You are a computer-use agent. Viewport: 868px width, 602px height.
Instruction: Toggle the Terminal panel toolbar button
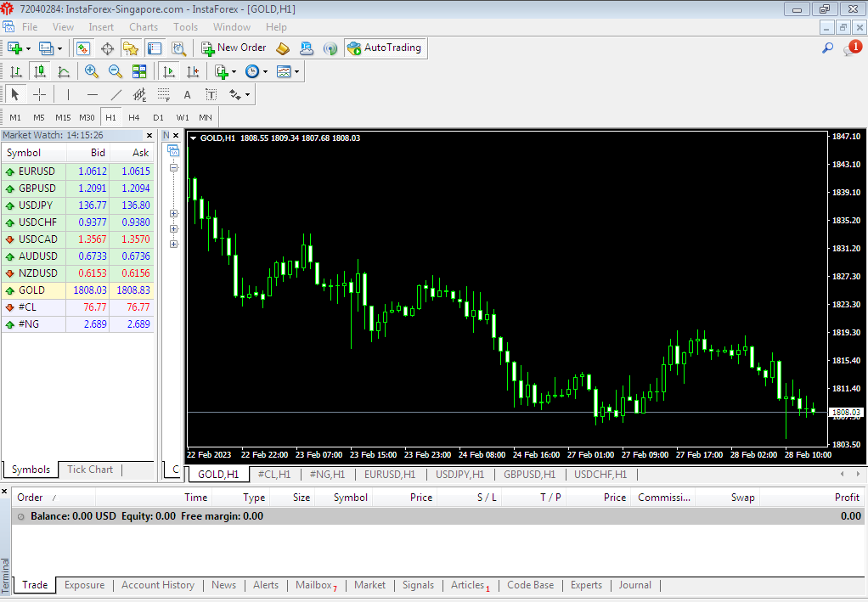tap(155, 48)
